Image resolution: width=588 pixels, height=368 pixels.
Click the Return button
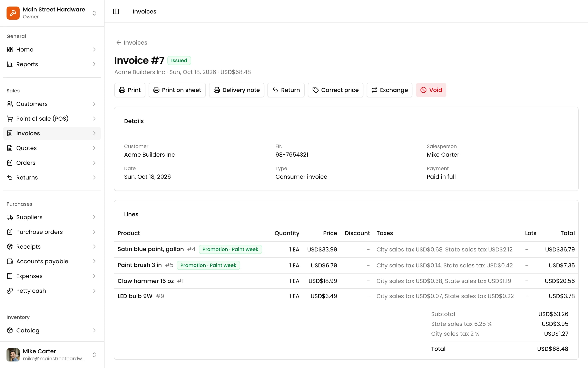pyautogui.click(x=286, y=90)
